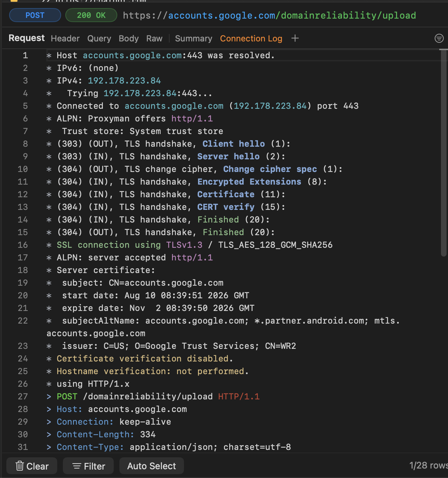This screenshot has height=478, width=448.
Task: Select 'issuer: C=US; O=Google Trust Services' line
Action: [171, 346]
